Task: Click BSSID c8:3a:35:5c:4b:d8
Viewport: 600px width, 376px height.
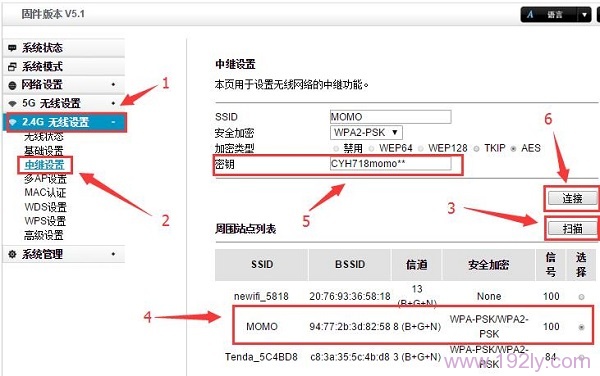Action: [x=350, y=357]
